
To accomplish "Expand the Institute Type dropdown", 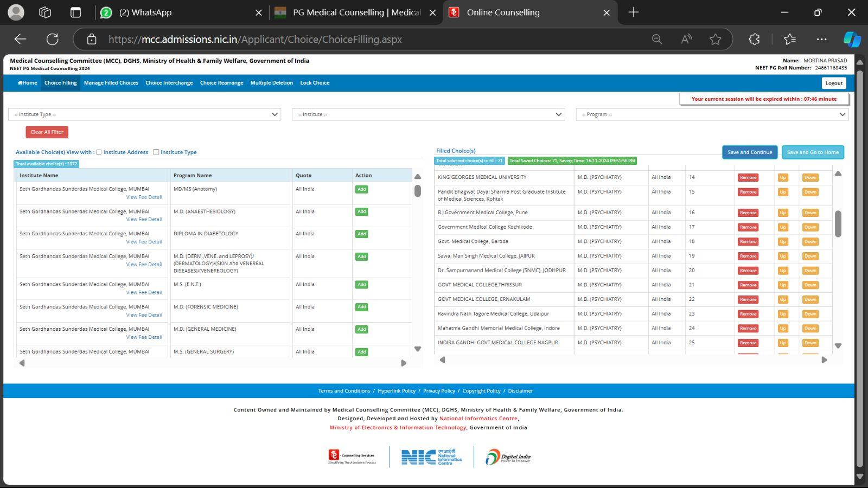I will coord(144,114).
